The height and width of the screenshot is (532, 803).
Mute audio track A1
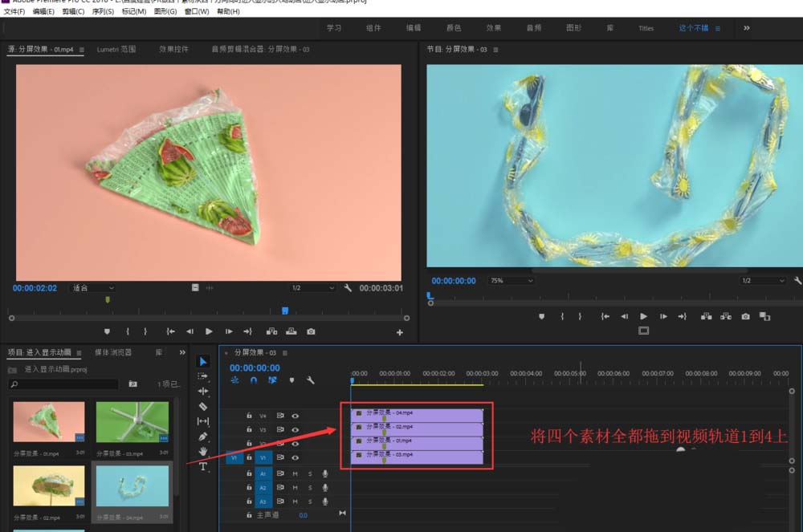pos(295,474)
